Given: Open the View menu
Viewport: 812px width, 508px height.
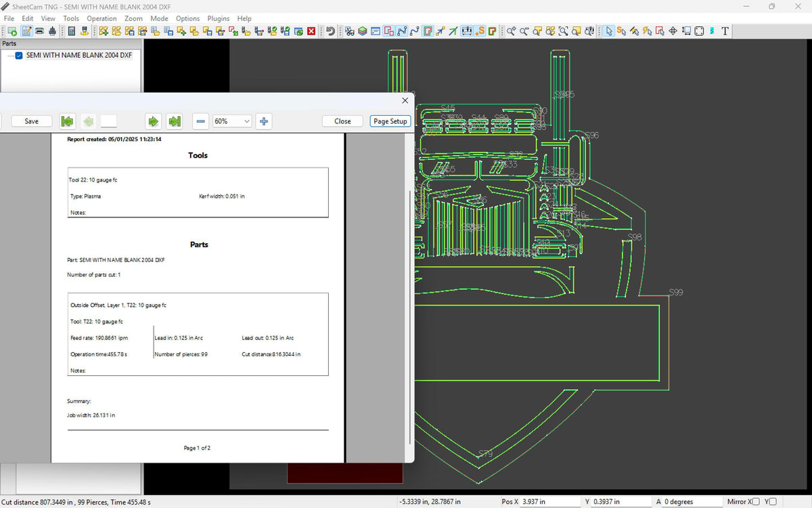Looking at the screenshot, I should [x=49, y=18].
